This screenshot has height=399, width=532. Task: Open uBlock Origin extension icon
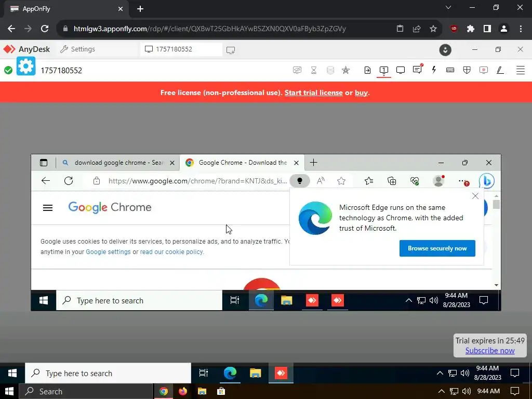[x=454, y=29]
